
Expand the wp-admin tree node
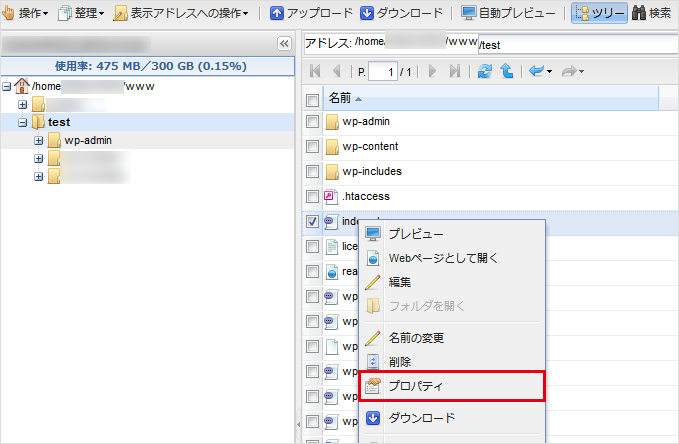tap(39, 140)
